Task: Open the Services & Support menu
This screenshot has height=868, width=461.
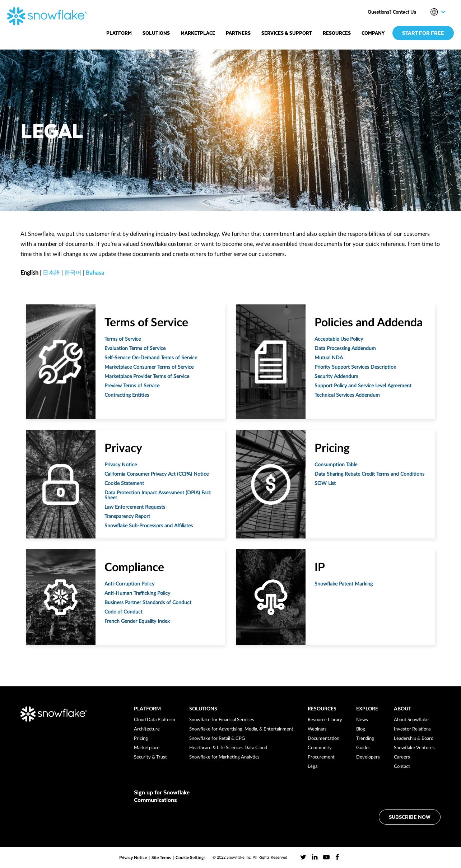Action: click(287, 33)
